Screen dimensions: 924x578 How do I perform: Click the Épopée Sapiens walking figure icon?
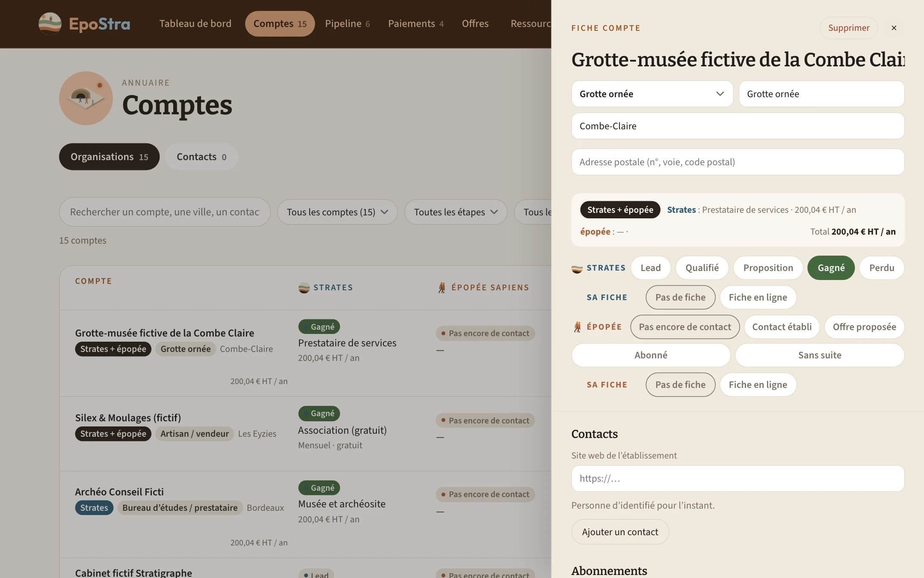pos(442,288)
